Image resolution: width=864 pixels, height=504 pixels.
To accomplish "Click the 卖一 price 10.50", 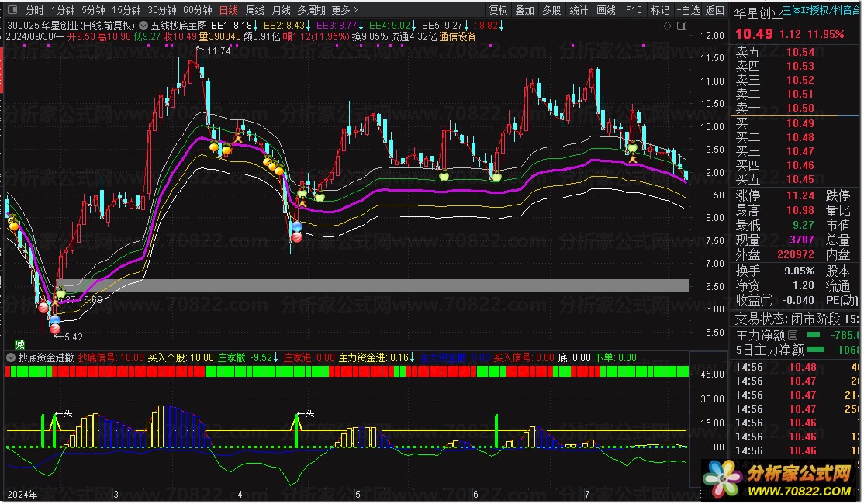I will point(800,108).
